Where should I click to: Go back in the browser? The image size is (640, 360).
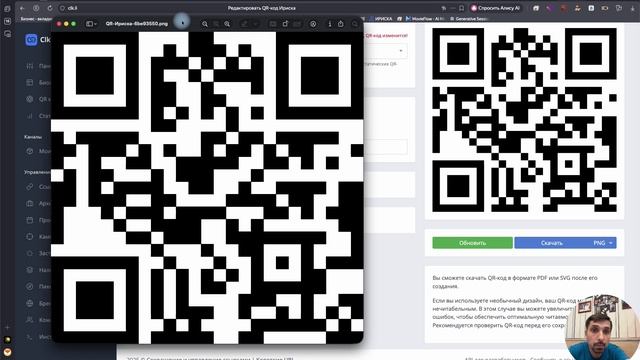tap(22, 8)
